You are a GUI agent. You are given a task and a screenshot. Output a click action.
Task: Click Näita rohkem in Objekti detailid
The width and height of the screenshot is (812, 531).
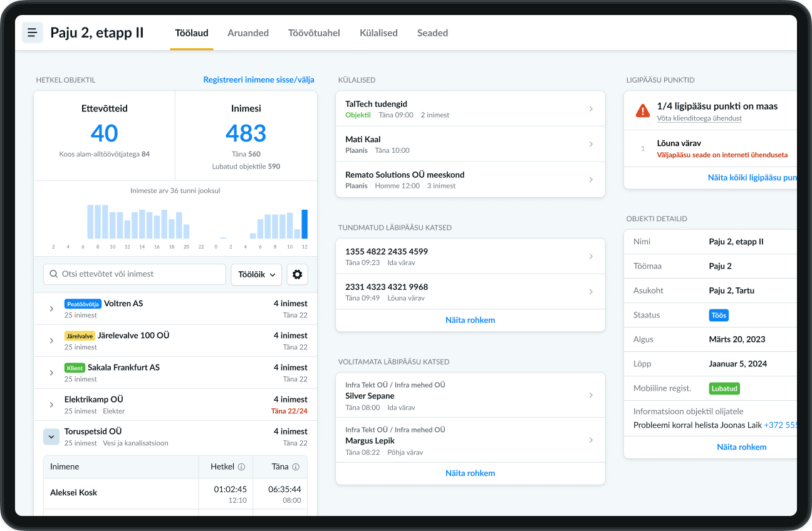[742, 446]
